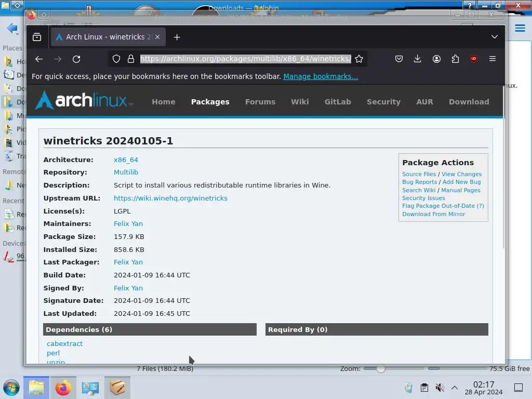Screen dimensions: 532x399
Task: Select the package size value 157.9 KB
Action: [x=129, y=237]
